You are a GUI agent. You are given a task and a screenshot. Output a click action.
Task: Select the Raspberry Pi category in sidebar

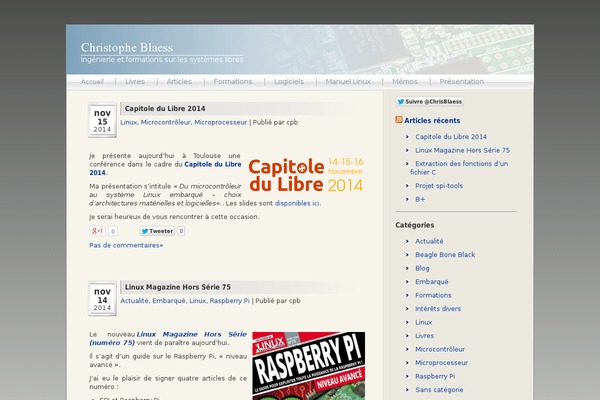pyautogui.click(x=435, y=376)
